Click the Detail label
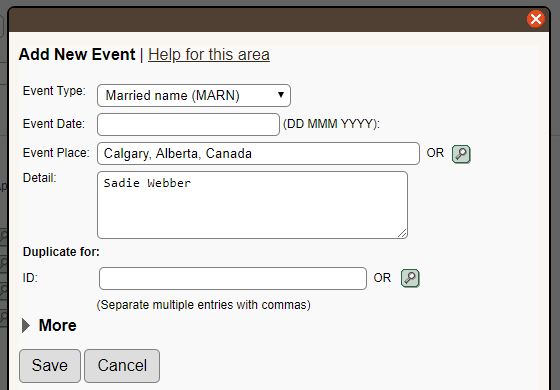This screenshot has width=560, height=390. pos(40,178)
